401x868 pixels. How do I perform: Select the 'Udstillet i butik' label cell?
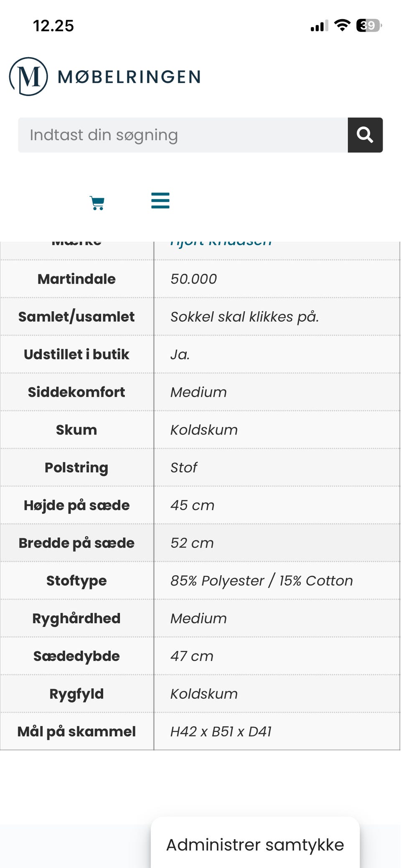click(x=76, y=354)
